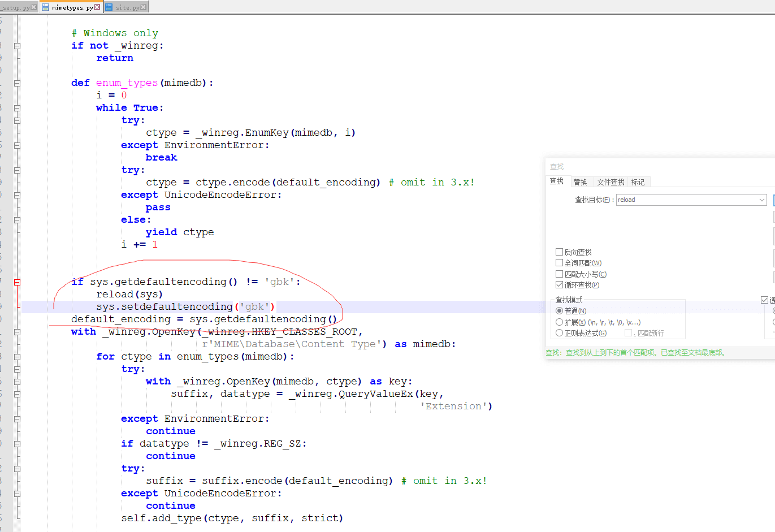
Task: Enable 匹配大小写(C) case matching
Action: point(559,274)
